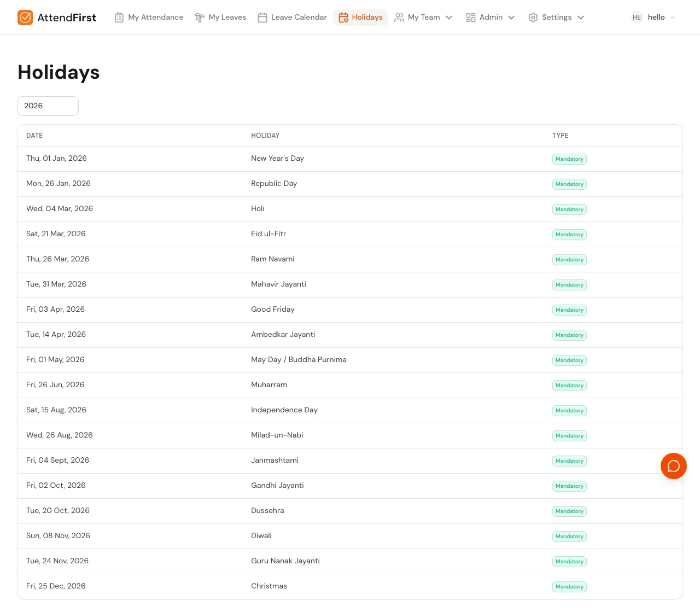Viewport: 700px width, 612px height.
Task: Select the My Team people icon
Action: [399, 17]
